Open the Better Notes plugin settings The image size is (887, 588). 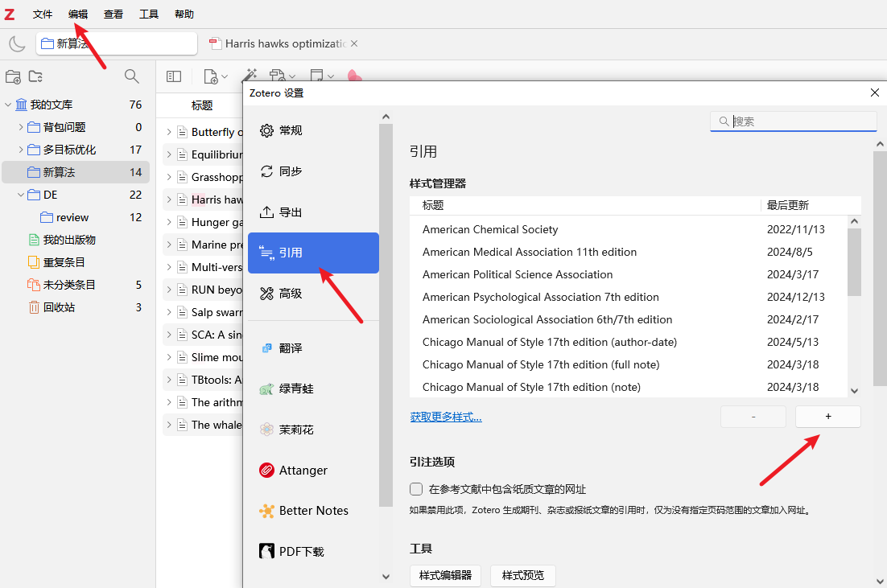[x=313, y=511]
